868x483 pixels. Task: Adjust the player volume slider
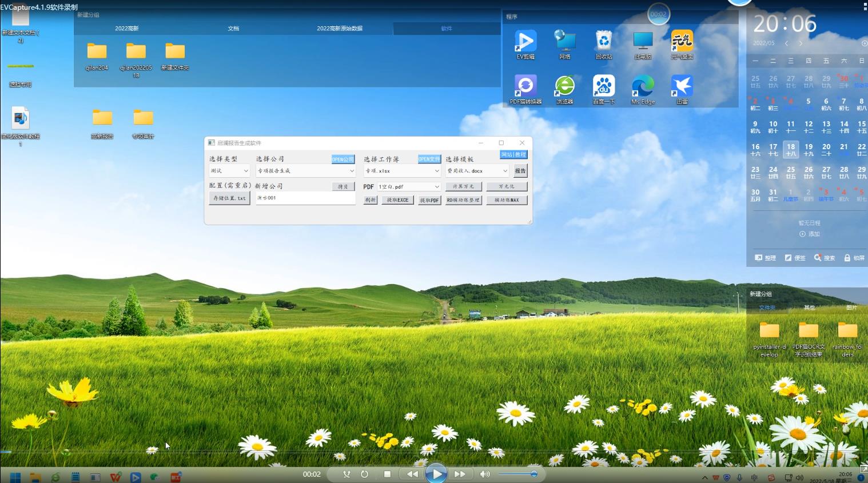517,474
